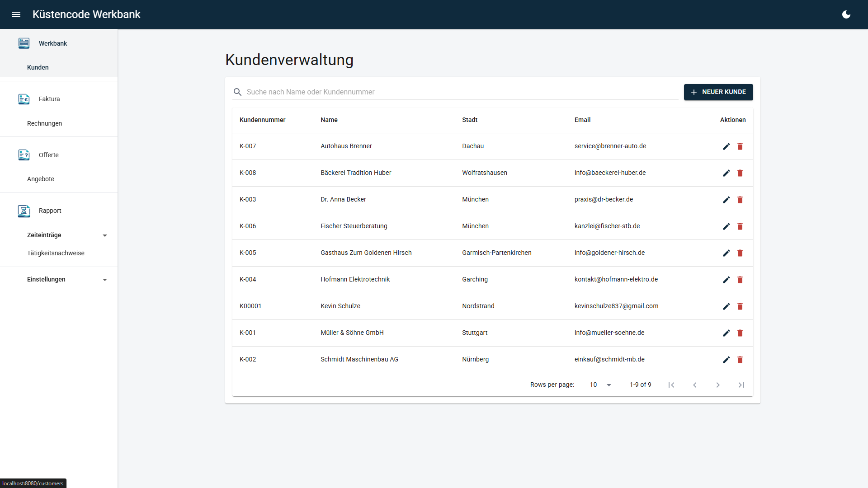Click the search magnifier icon
Viewport: 868px width, 488px height.
tap(237, 92)
